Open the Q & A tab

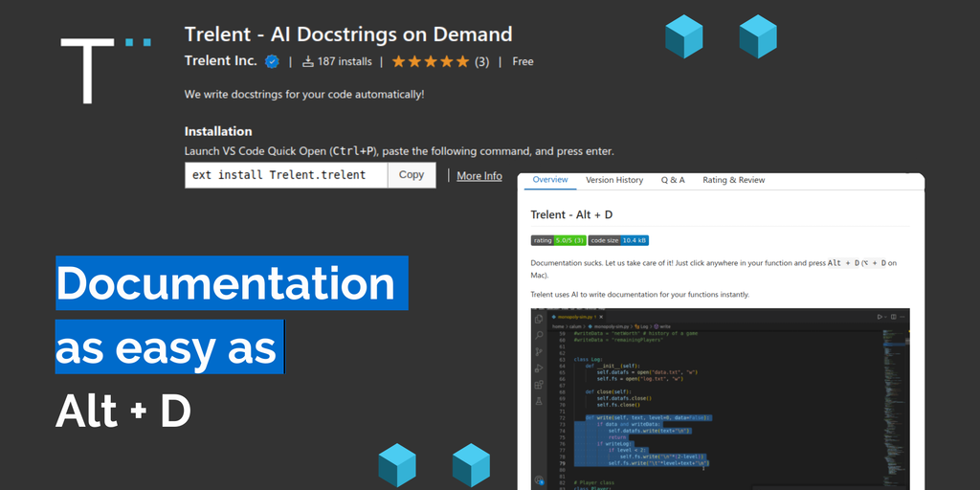(x=673, y=180)
